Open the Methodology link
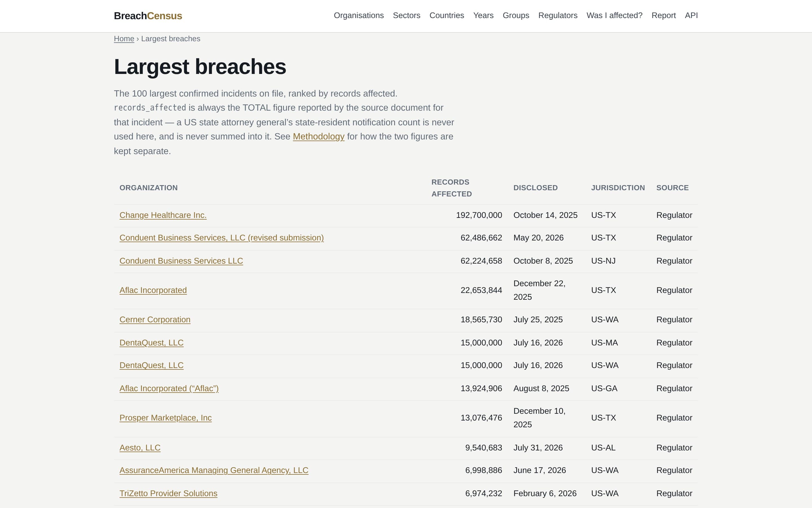812x508 pixels. [318, 136]
